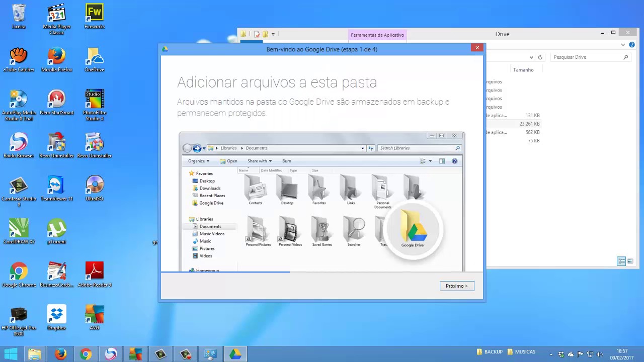Select the Nero StartSmart desktop icon
The width and height of the screenshot is (644, 362).
56,103
